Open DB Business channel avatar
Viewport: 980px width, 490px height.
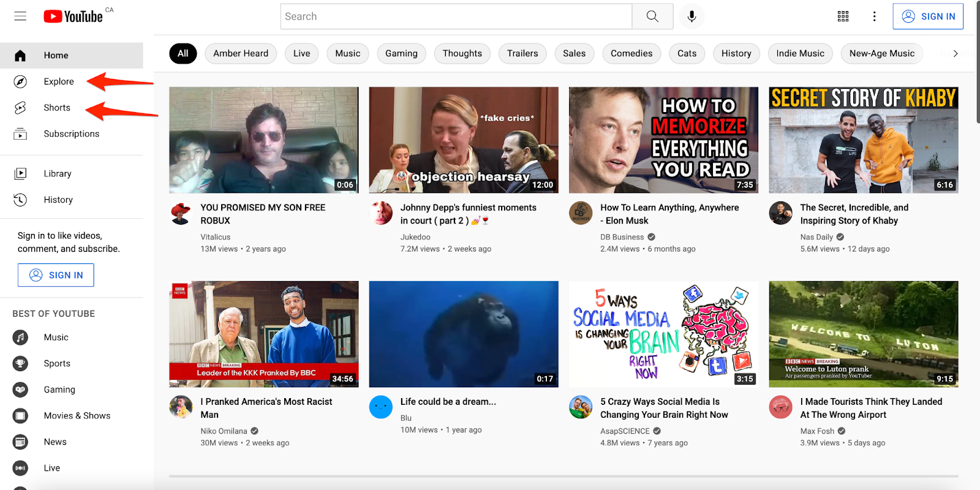[581, 213]
